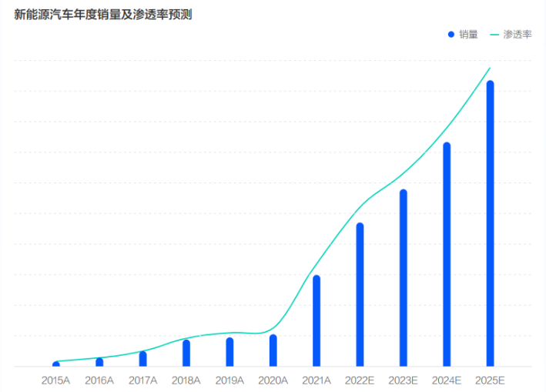Select the 2025E sales bar
This screenshot has width=546, height=392.
(491, 223)
